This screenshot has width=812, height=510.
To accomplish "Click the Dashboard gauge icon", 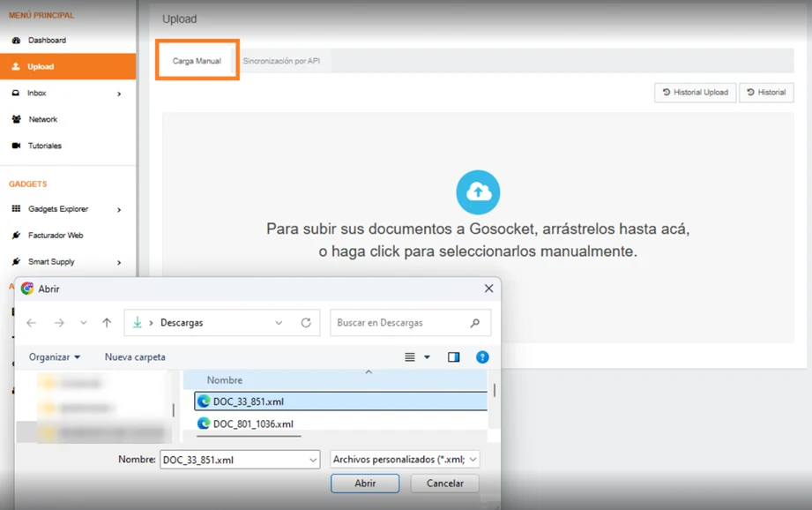I will point(16,40).
